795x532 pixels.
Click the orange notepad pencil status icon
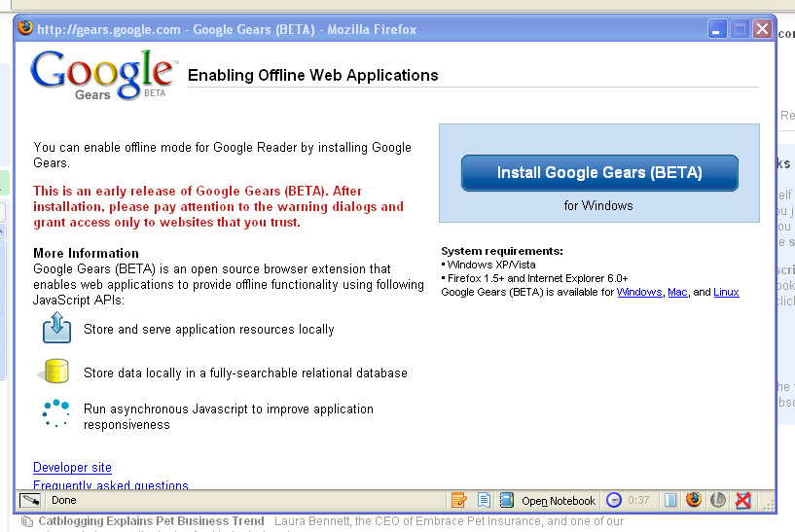(459, 501)
